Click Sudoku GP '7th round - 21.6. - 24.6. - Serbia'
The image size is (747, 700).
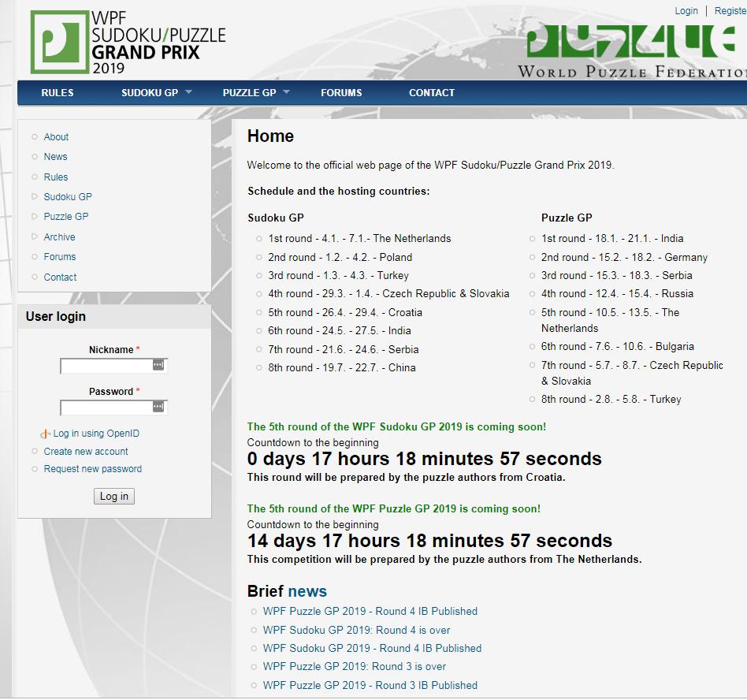[343, 349]
